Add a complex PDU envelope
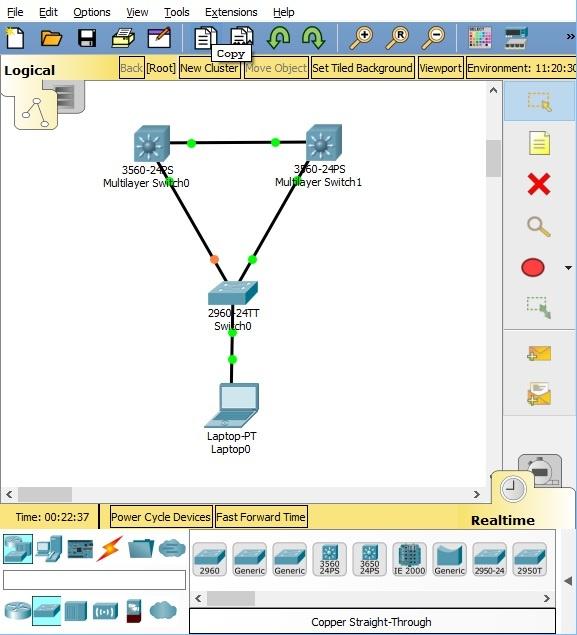This screenshot has width=577, height=635. tap(539, 394)
